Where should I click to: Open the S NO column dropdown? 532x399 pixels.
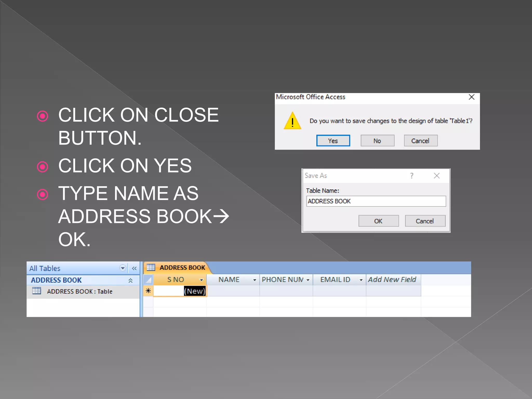point(201,280)
